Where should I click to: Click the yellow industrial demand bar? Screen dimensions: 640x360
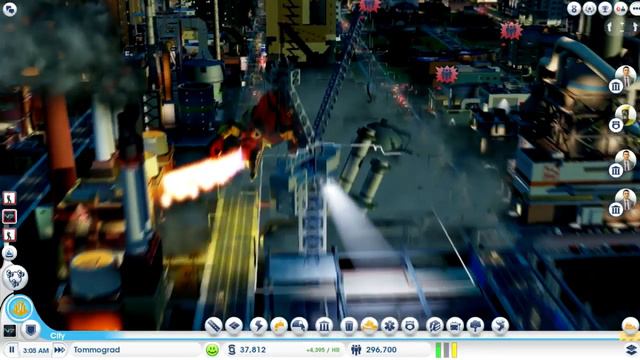pos(454,350)
